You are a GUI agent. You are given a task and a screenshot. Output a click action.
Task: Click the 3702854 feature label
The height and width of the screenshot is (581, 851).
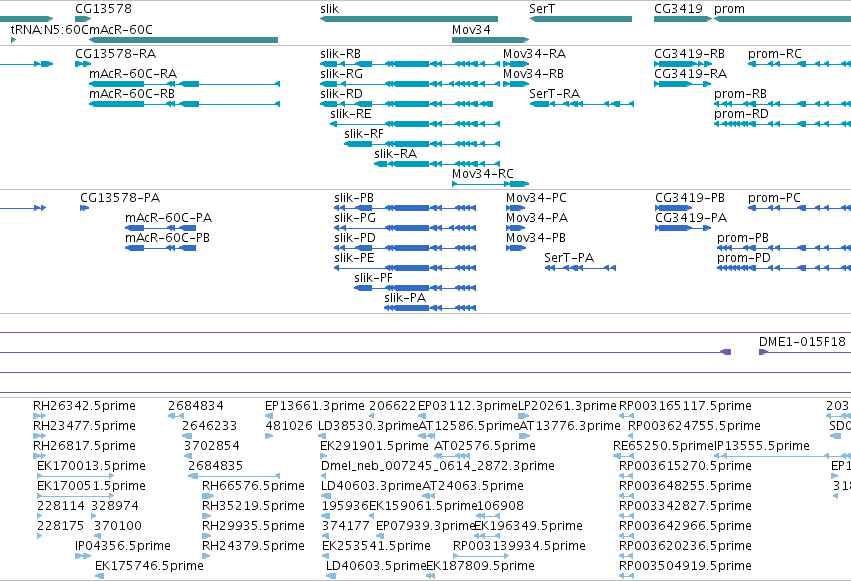point(212,446)
